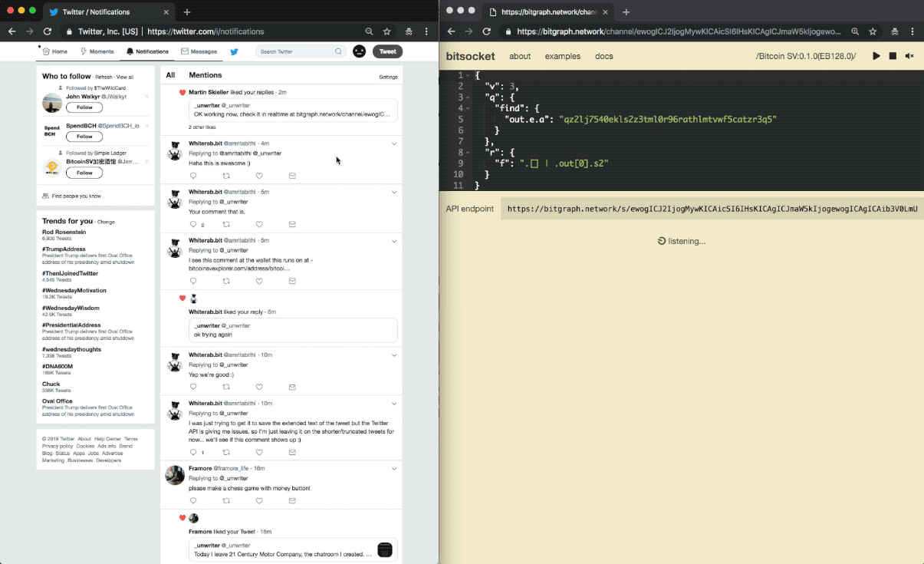This screenshot has width=924, height=564.
Task: Reply icon under the long Twitter API issues tweet
Action: [x=193, y=453]
